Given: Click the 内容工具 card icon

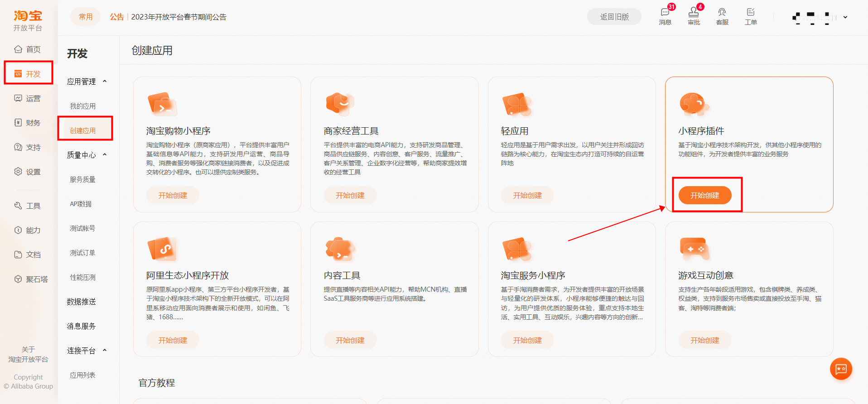Looking at the screenshot, I should click(x=340, y=249).
